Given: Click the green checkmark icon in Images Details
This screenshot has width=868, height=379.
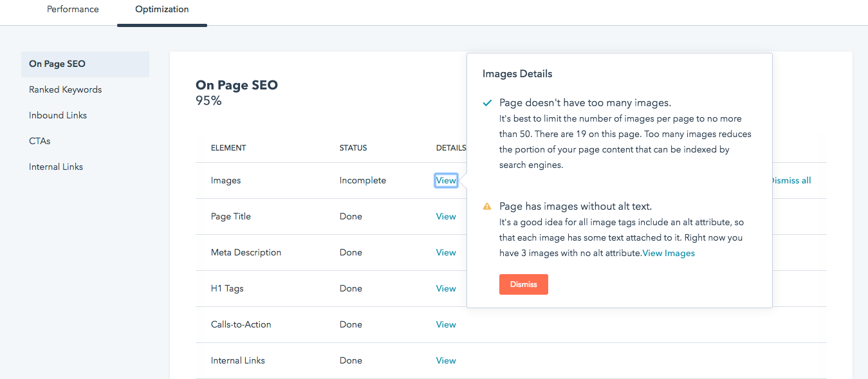Looking at the screenshot, I should point(487,103).
